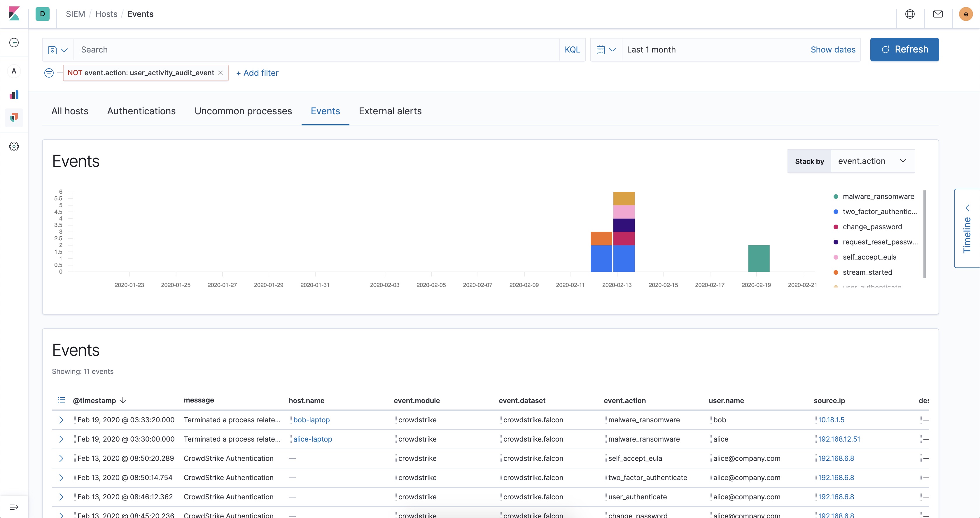Open the Recently viewed clock icon
Viewport: 980px width, 518px height.
(14, 42)
